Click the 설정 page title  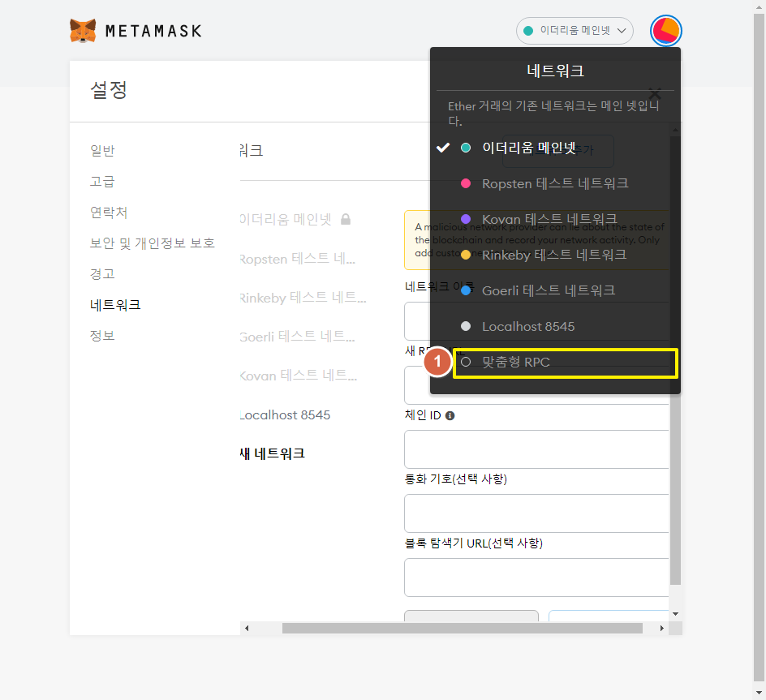109,90
